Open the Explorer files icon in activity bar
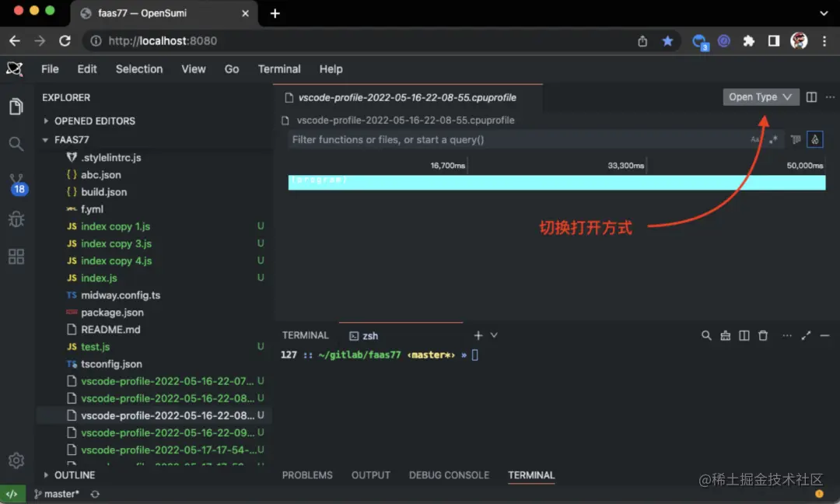This screenshot has width=840, height=504. [16, 106]
